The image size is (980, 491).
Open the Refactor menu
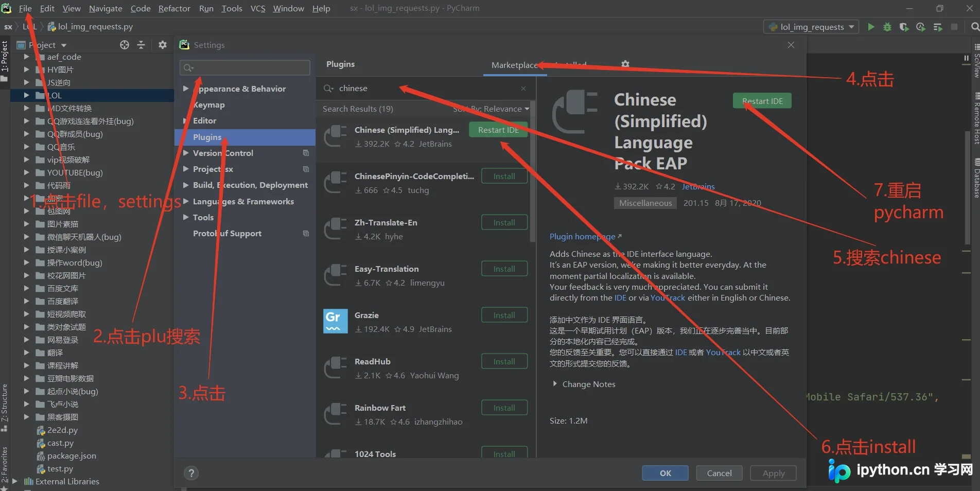point(174,8)
